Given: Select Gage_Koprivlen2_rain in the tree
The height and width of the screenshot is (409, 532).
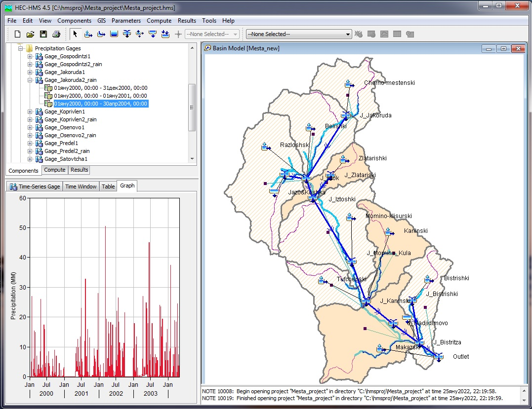Looking at the screenshot, I should [71, 119].
